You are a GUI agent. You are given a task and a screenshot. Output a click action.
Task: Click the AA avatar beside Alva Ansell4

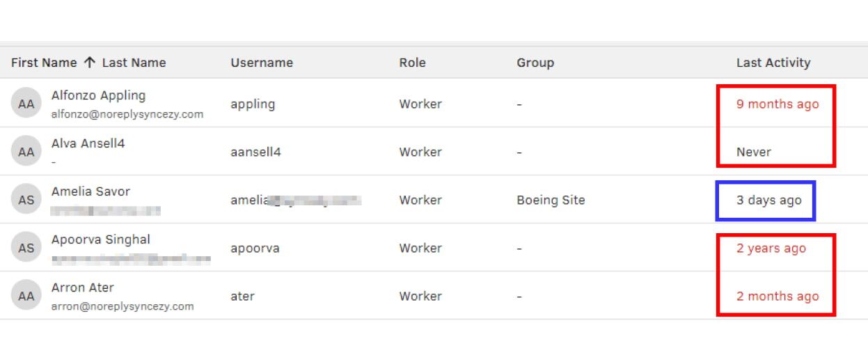click(26, 152)
